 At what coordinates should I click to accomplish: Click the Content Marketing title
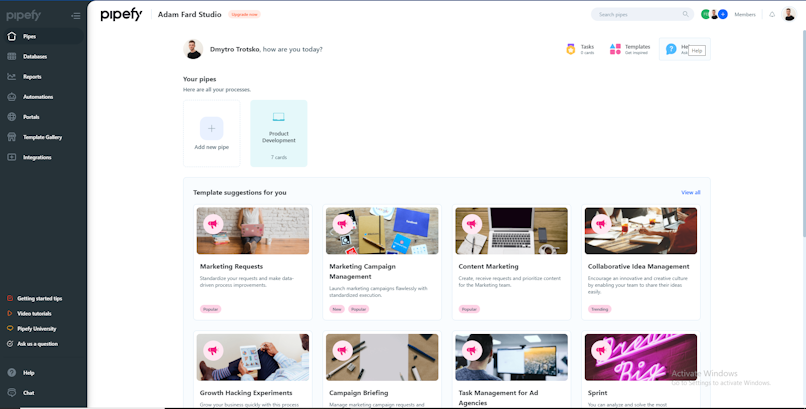pos(488,266)
